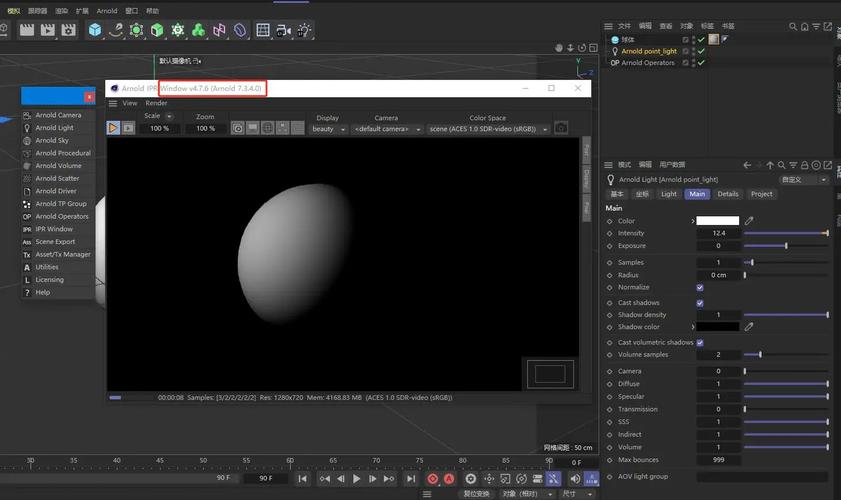This screenshot has height=500, width=841.
Task: Select the spline pen tool icon
Action: [x=115, y=30]
